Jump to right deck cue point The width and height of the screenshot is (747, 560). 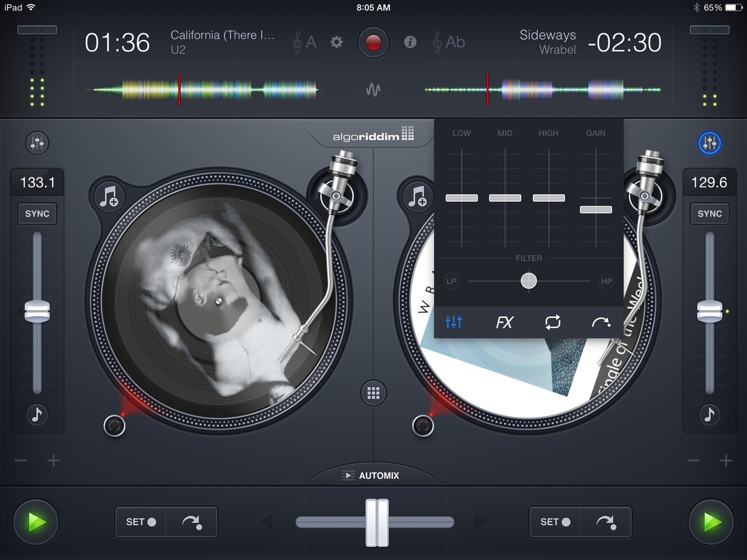pos(606,521)
